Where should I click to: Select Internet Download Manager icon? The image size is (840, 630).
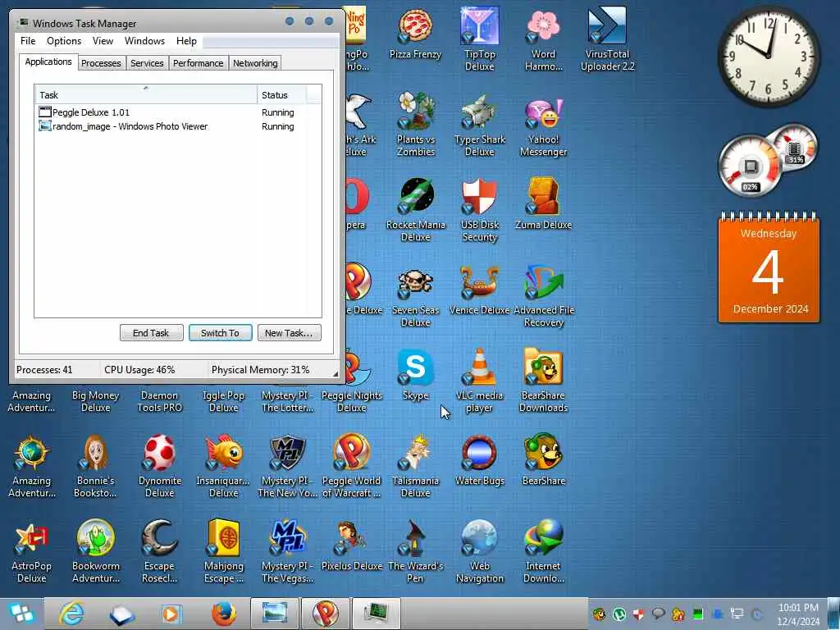[543, 550]
